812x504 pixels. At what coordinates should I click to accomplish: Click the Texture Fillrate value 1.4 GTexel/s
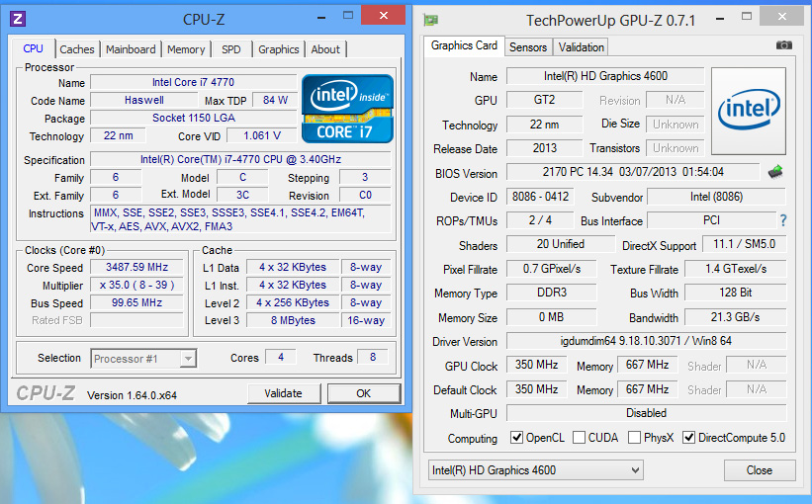[736, 269]
